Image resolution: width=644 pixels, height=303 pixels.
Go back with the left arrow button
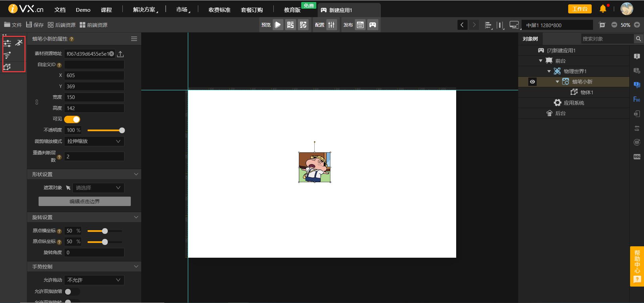(462, 25)
